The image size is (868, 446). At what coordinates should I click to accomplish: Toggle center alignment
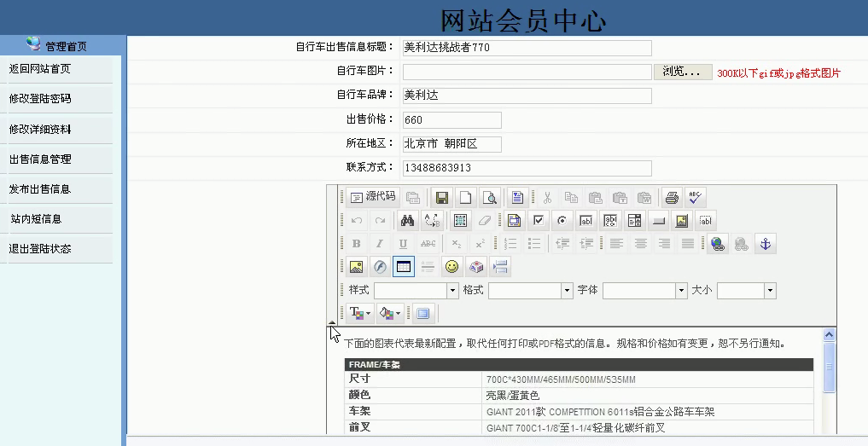(x=640, y=244)
